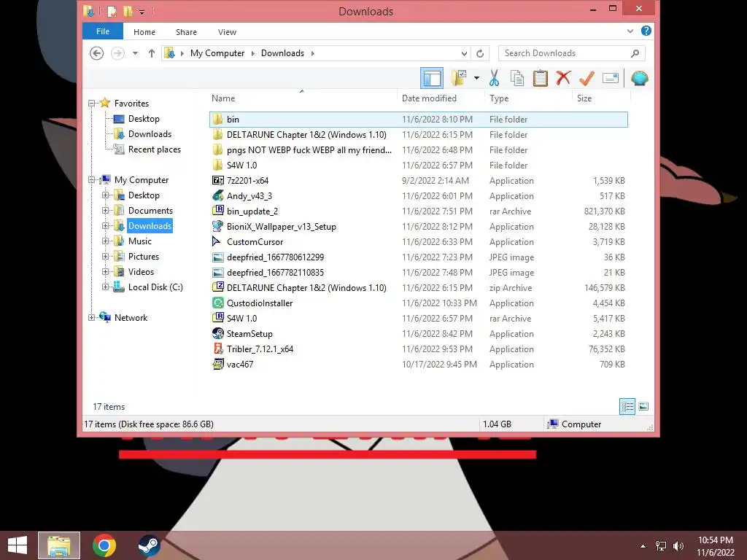This screenshot has height=560, width=747.
Task: Select the Andy_v43_3 installer icon
Action: [x=217, y=195]
